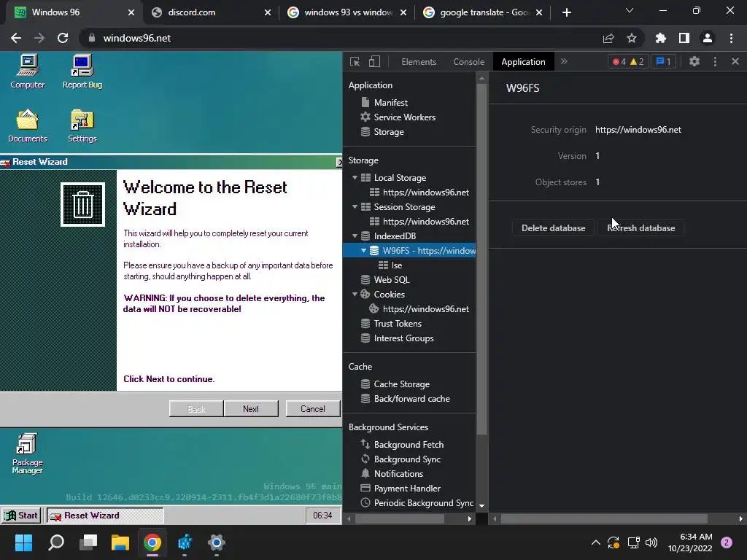Click Next in the Reset Wizard
747x560 pixels.
point(251,409)
